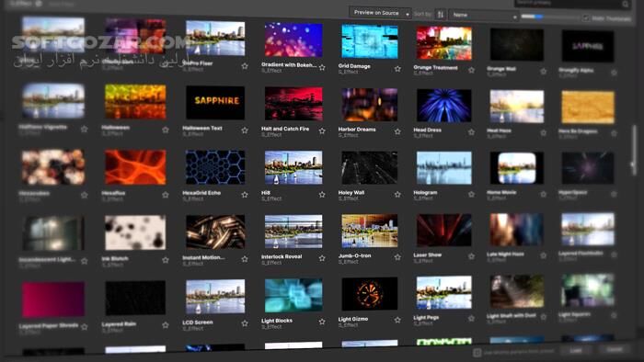Favorite the Halt and Catch Fire star
The width and height of the screenshot is (644, 362).
click(322, 131)
